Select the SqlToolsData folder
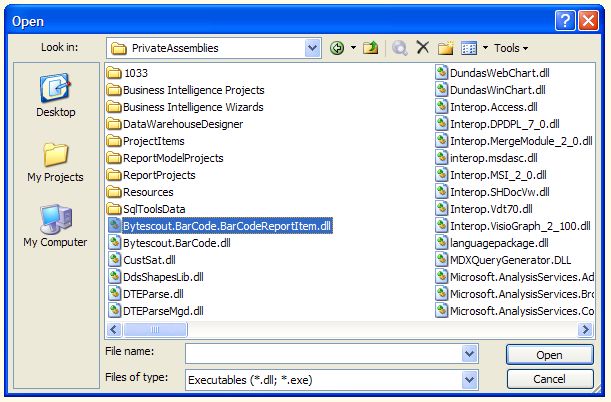Screen dimensions: 611x402 (x=146, y=209)
